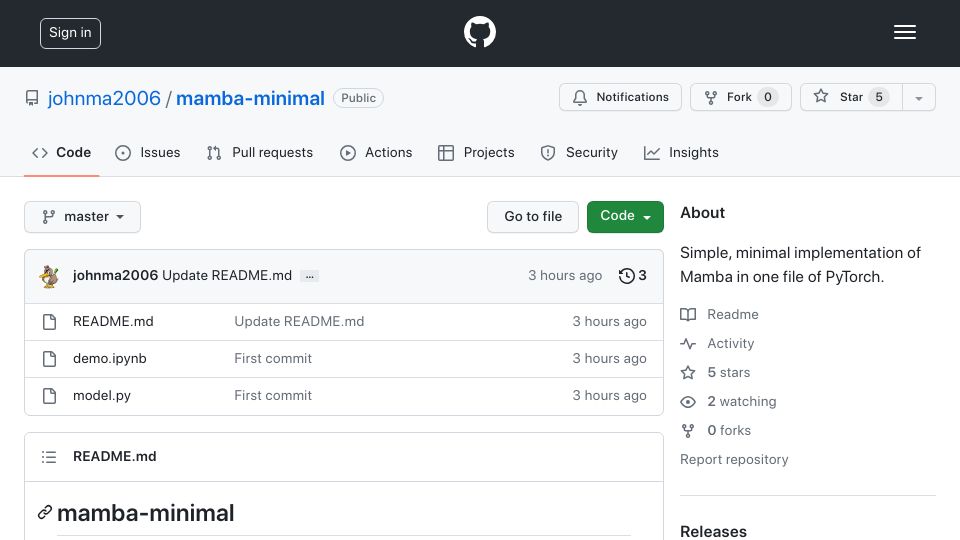The height and width of the screenshot is (540, 960).
Task: Open the model.py file
Action: (x=102, y=396)
